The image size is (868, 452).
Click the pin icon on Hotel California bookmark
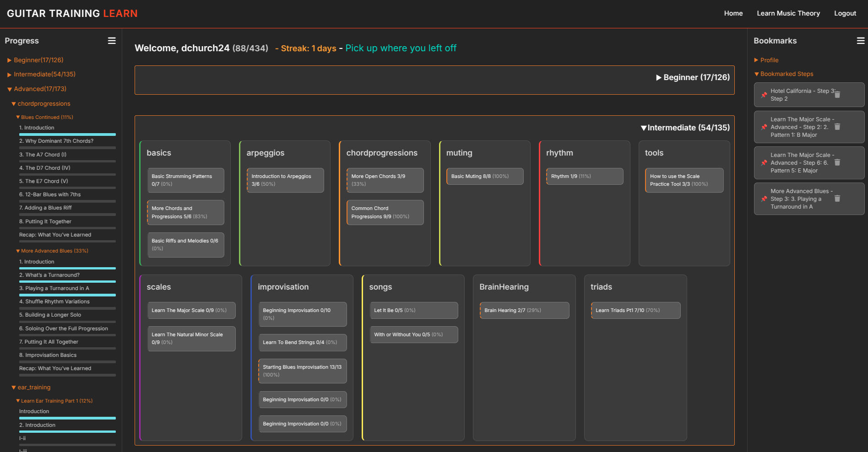point(763,95)
